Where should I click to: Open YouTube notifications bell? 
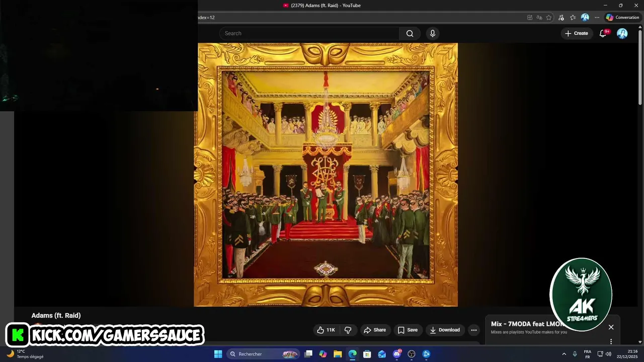tap(603, 33)
